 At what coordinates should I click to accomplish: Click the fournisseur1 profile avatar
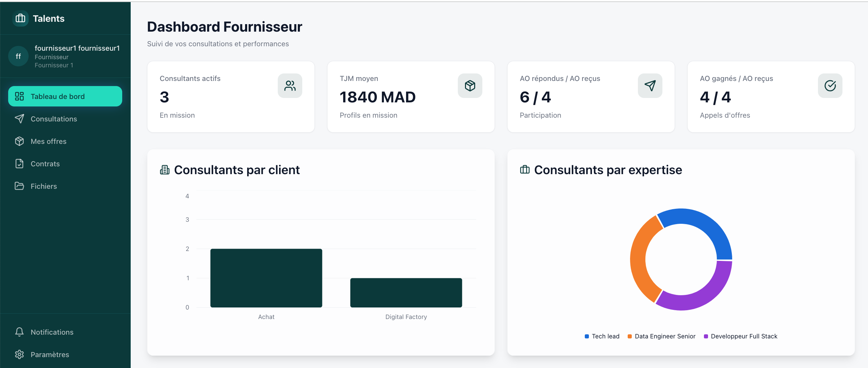pos(18,56)
